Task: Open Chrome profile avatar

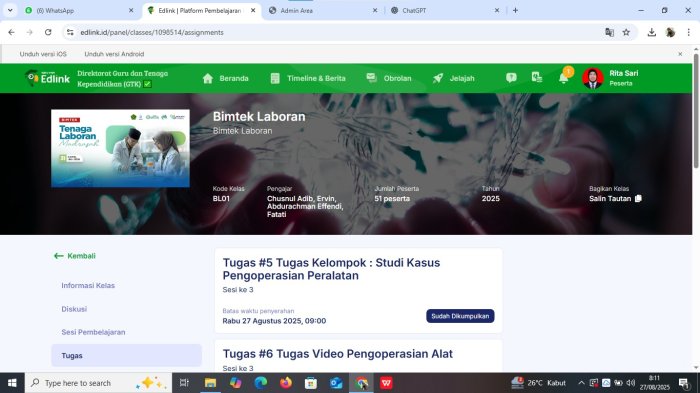Action: pos(670,32)
